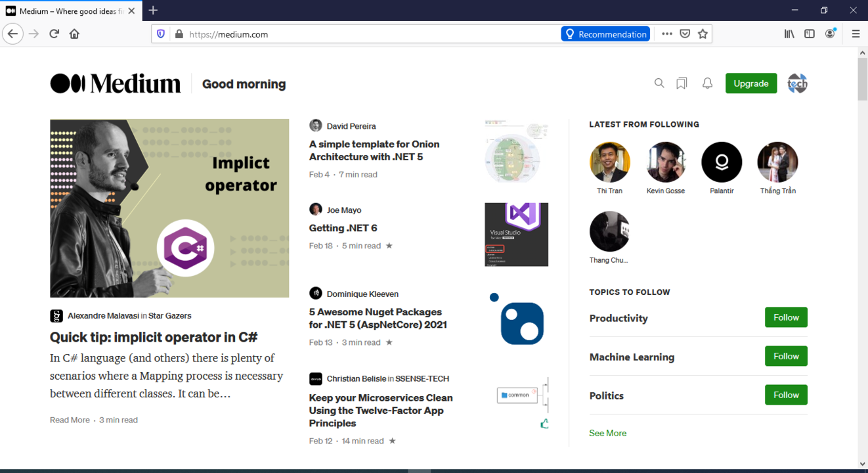Open Firefox hamburger application menu

(856, 34)
